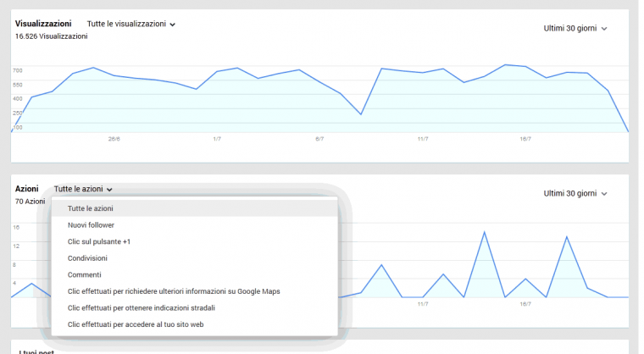The width and height of the screenshot is (644, 354).
Task: Choose 'Condivisioni' from the actions list
Action: (194, 258)
